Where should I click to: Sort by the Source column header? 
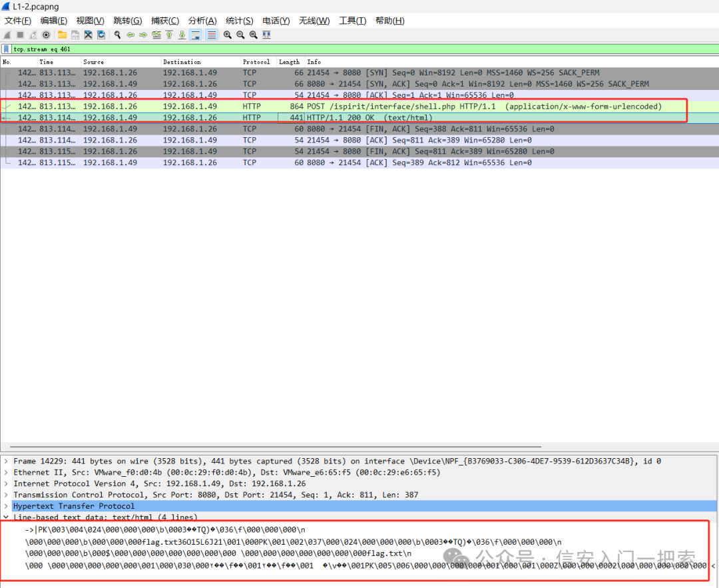pos(121,62)
